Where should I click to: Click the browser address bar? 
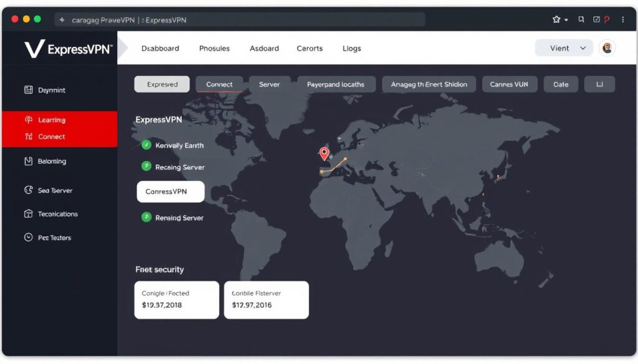[x=240, y=19]
